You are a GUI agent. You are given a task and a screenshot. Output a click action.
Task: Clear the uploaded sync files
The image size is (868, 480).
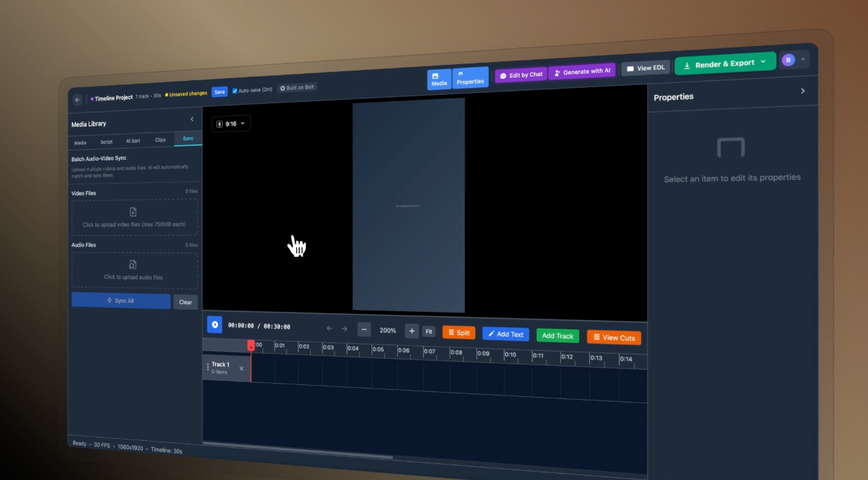(x=186, y=302)
